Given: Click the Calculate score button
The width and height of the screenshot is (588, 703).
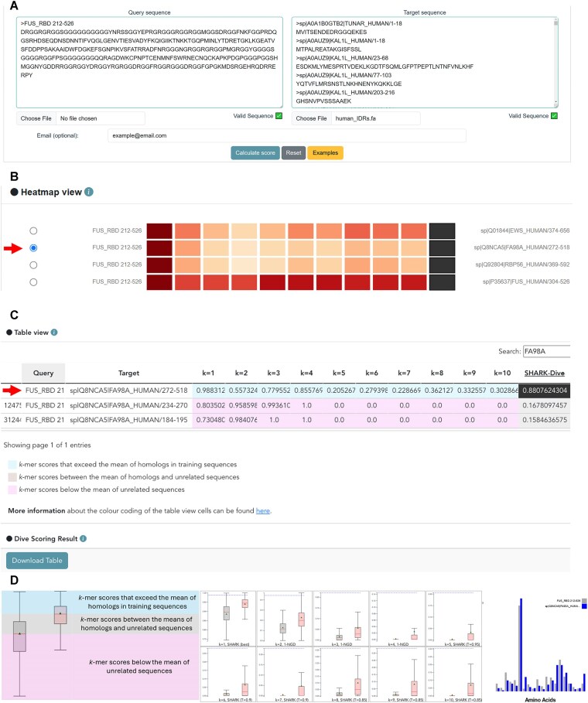Looking at the screenshot, I should click(x=255, y=153).
